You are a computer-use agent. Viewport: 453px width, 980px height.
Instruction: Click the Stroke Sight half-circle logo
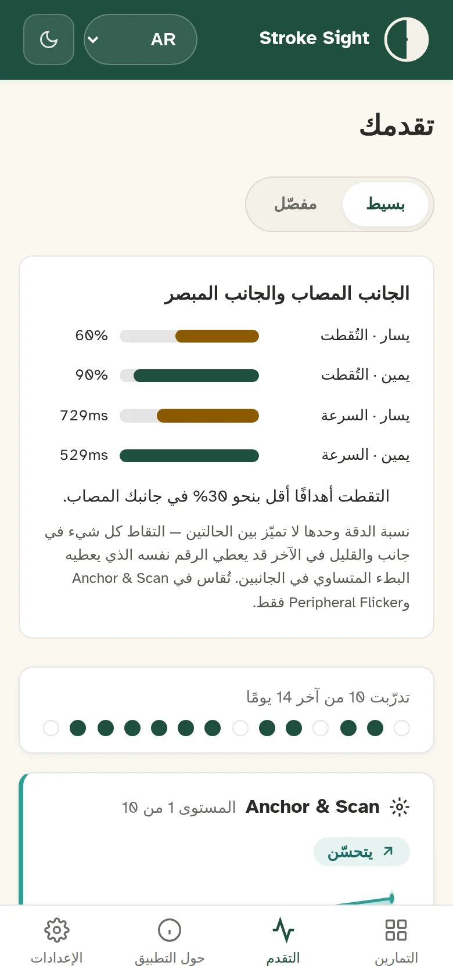point(407,39)
